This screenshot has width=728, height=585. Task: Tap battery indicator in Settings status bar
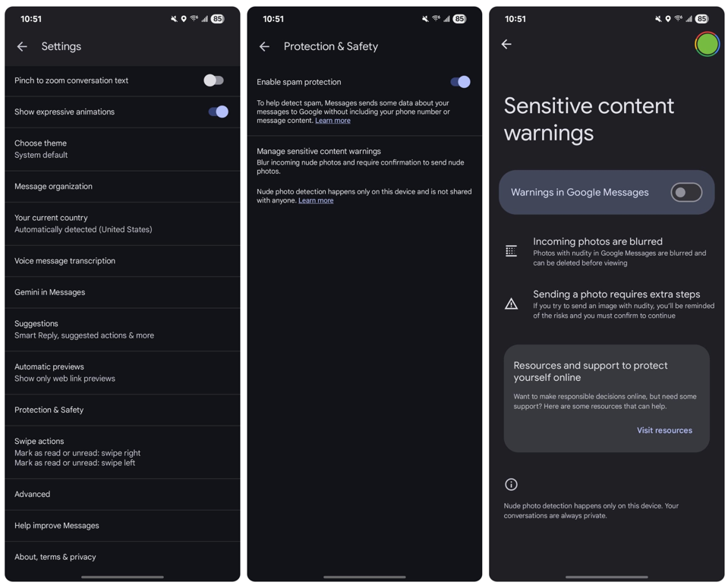click(217, 19)
